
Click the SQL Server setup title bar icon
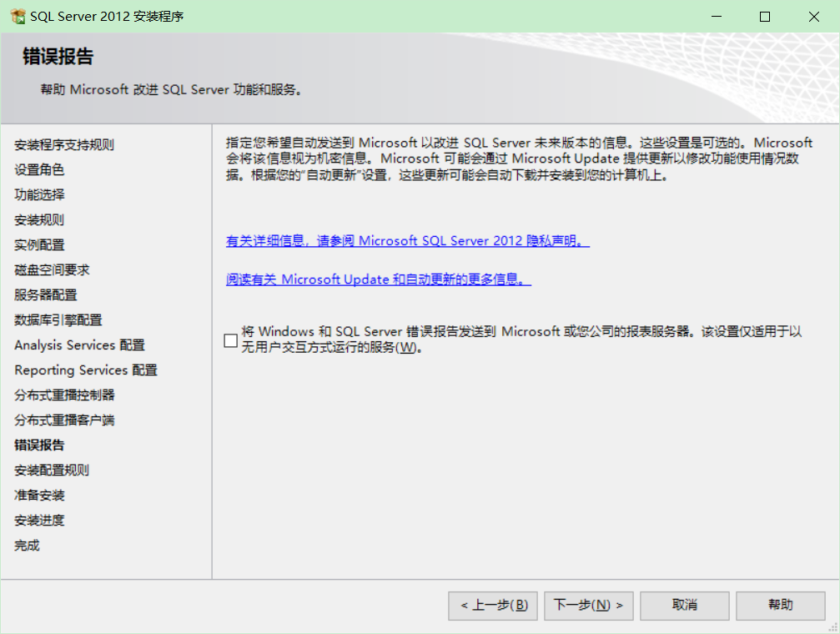tap(18, 17)
